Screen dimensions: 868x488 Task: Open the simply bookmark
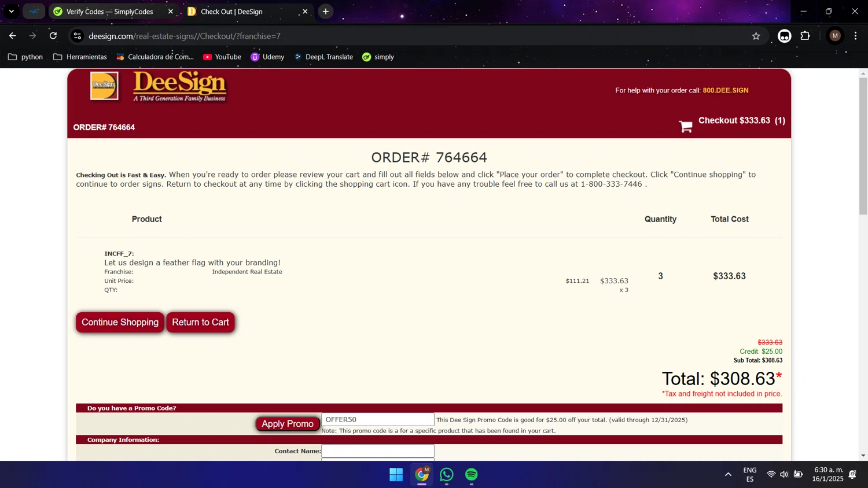pyautogui.click(x=378, y=57)
